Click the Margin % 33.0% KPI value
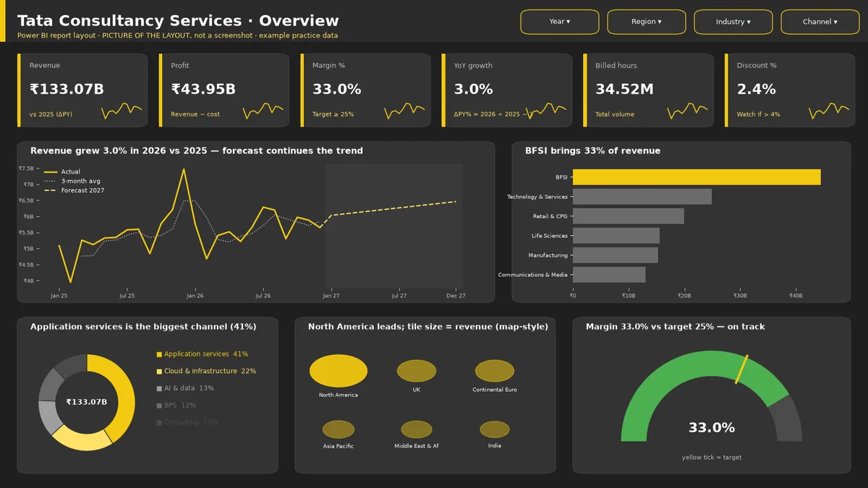 pos(336,90)
